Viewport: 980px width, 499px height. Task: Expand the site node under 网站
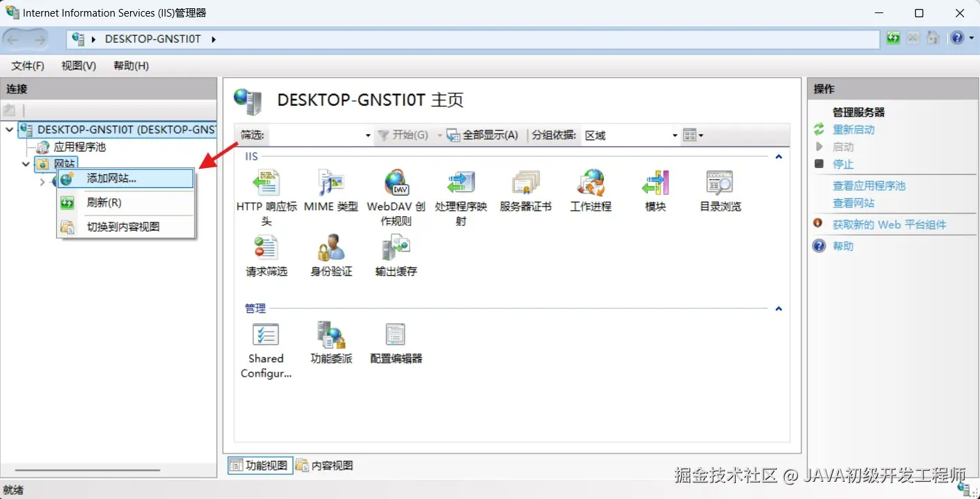point(42,182)
